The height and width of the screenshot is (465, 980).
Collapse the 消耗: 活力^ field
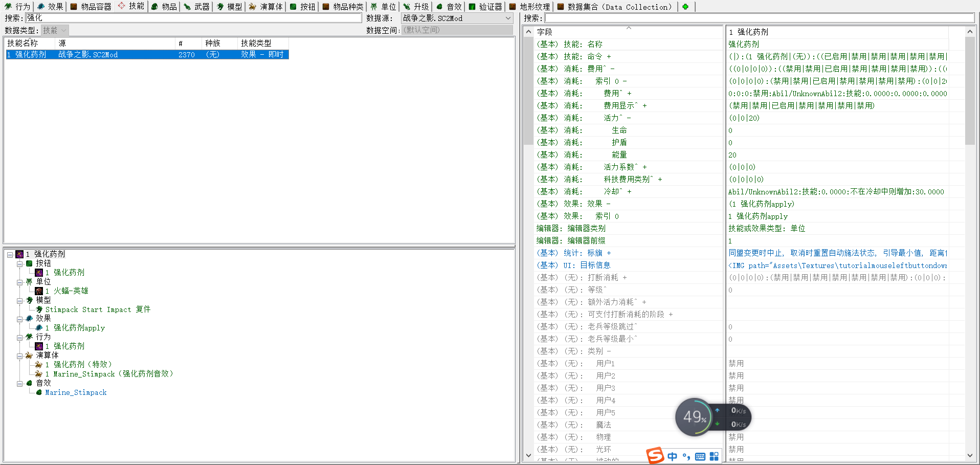coord(629,118)
